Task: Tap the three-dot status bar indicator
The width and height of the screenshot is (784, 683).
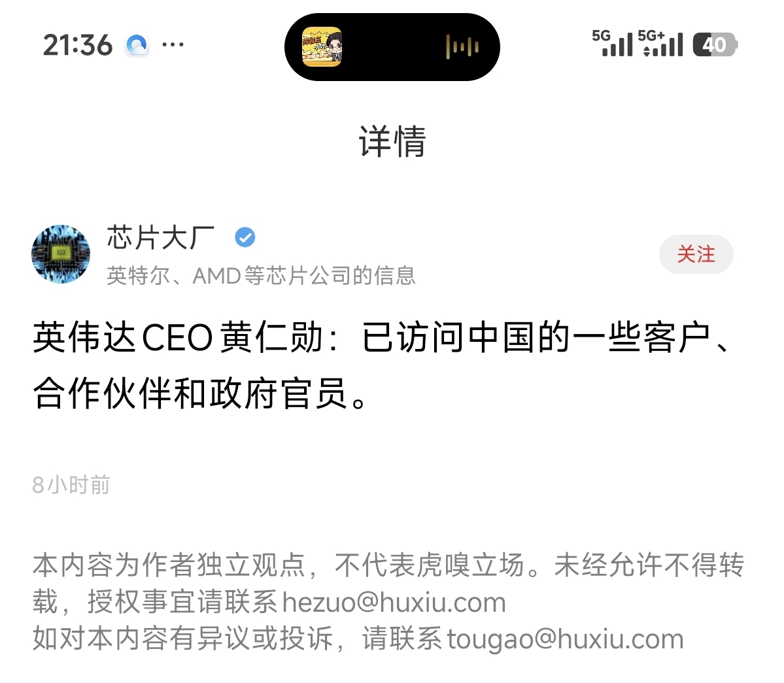Action: coord(173,45)
